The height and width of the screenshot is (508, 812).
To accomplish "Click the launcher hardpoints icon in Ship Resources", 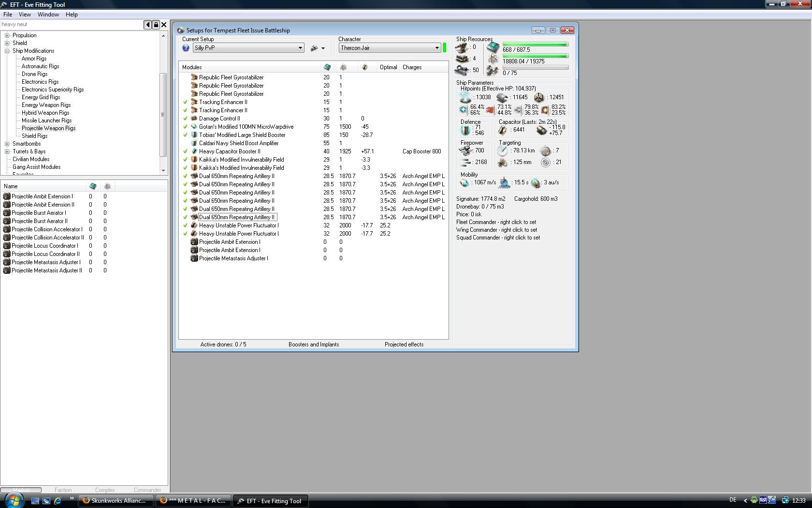I will pyautogui.click(x=463, y=59).
